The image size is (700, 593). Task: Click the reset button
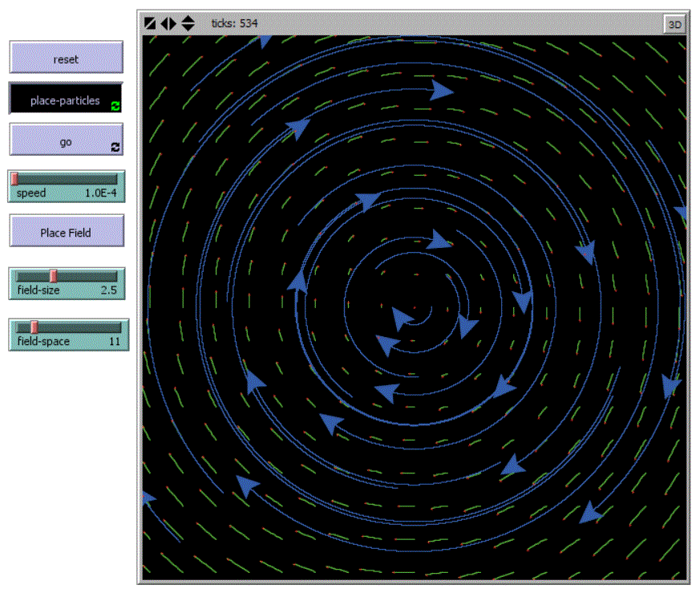click(66, 57)
